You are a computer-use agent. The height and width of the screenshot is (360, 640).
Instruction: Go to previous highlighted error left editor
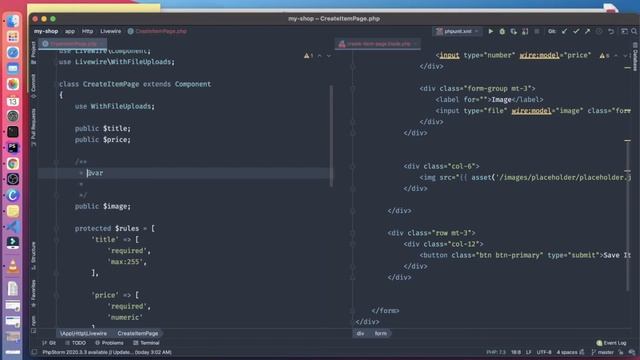[320, 56]
